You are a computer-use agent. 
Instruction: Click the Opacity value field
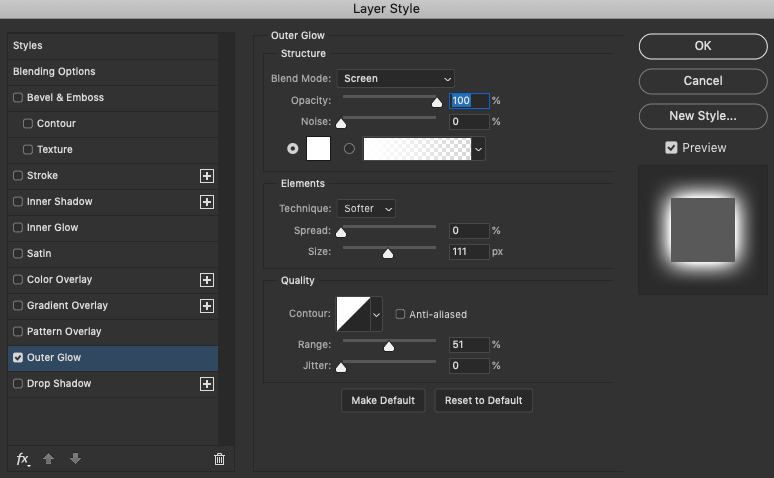(469, 101)
